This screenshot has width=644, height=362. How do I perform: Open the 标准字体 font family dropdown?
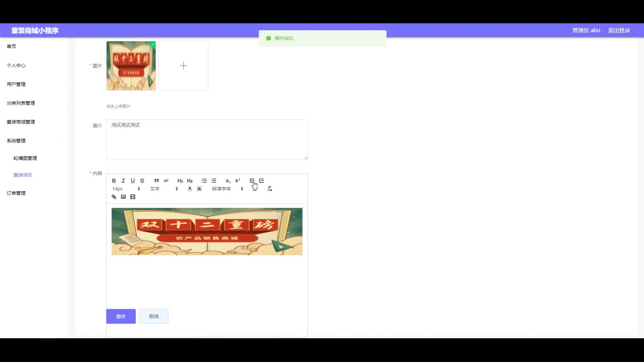click(x=227, y=189)
